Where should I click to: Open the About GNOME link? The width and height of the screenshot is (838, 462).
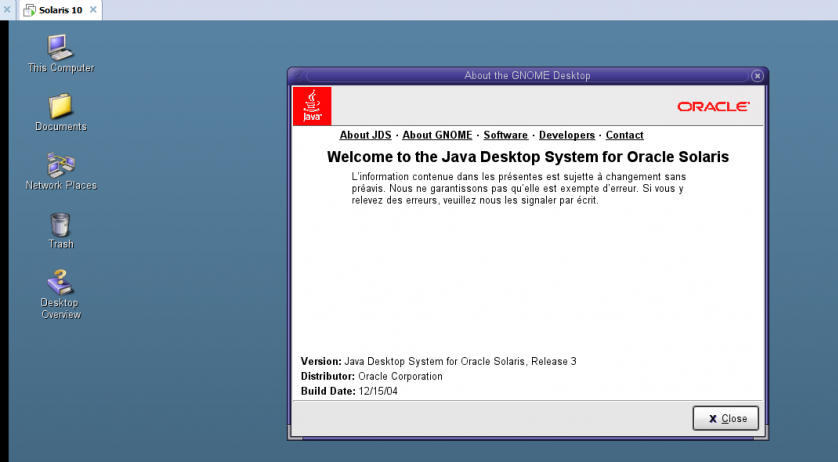(x=437, y=135)
